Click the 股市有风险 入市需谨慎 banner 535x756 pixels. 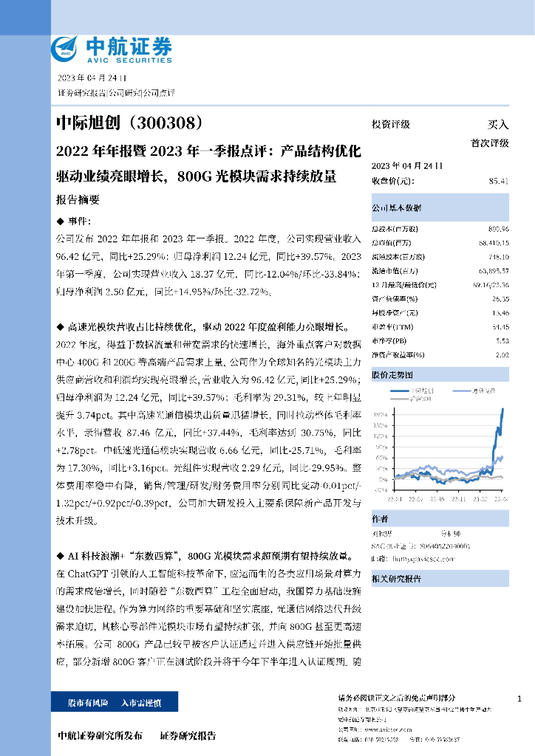115,702
